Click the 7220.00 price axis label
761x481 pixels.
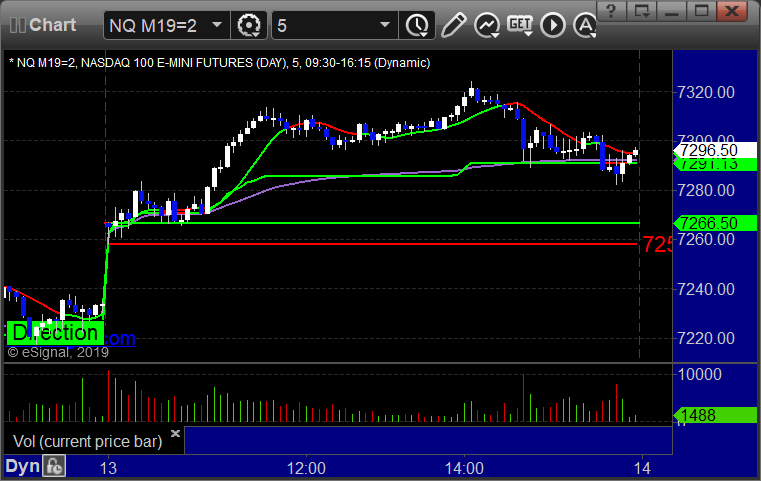coord(706,338)
